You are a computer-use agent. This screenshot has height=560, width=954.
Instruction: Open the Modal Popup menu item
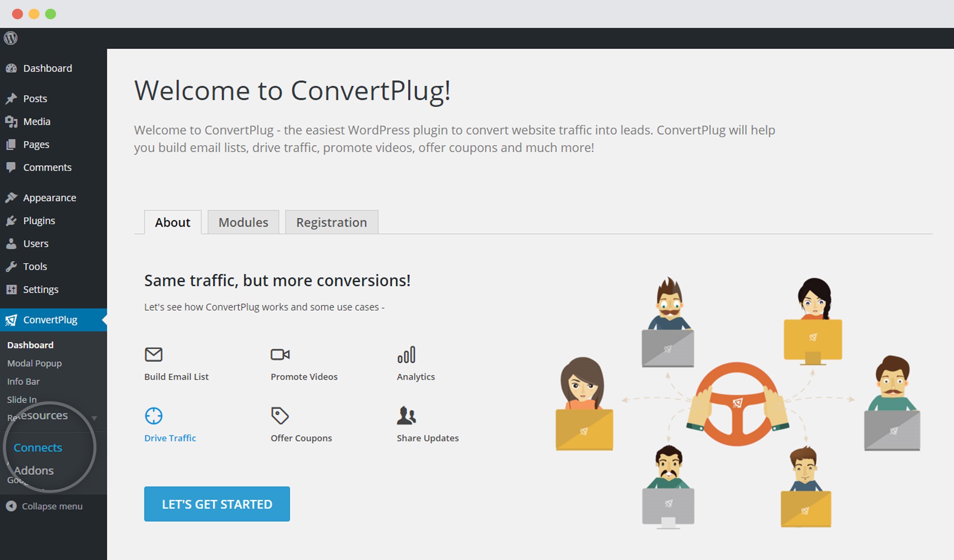pyautogui.click(x=34, y=364)
